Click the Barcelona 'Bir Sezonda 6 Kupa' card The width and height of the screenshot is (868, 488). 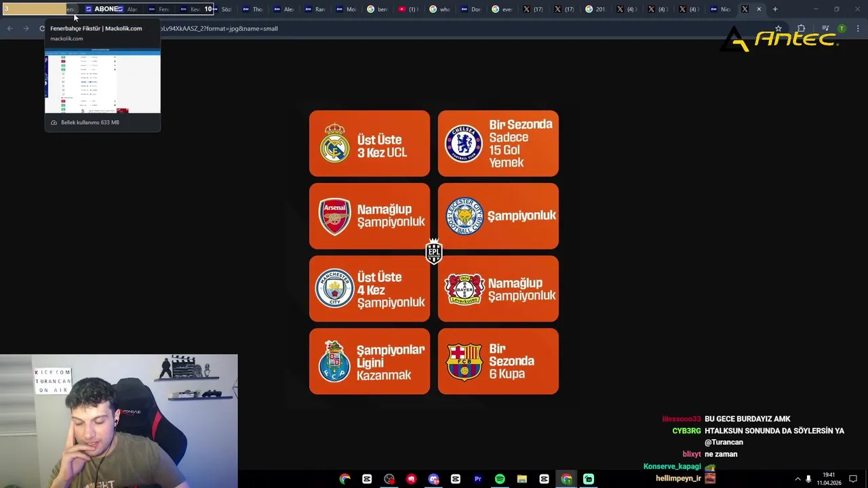coord(498,361)
